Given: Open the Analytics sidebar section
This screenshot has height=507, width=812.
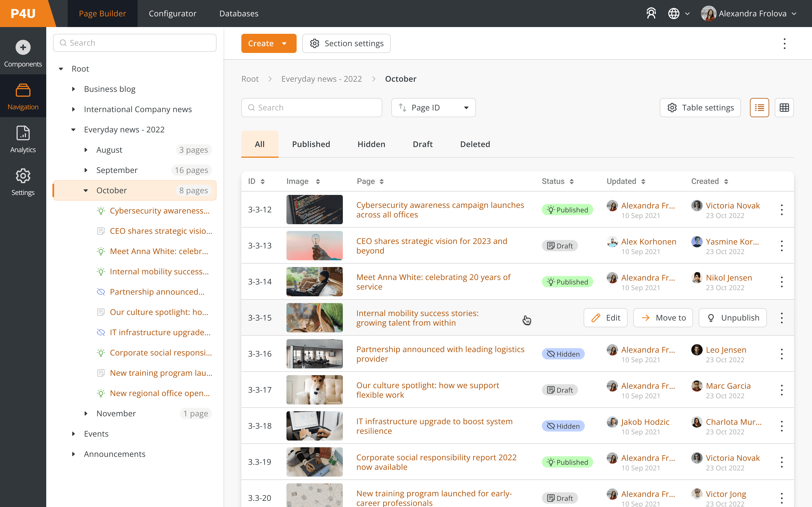Looking at the screenshot, I should [23, 139].
